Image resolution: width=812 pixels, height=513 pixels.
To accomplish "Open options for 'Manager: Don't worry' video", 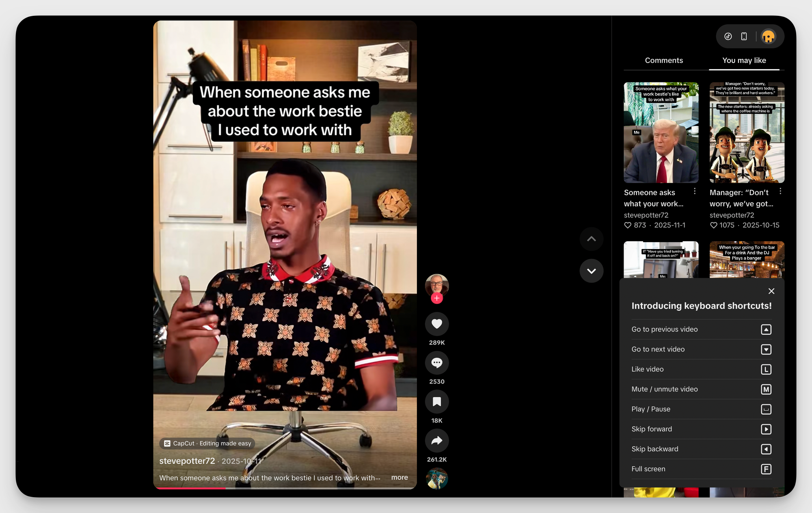I will (780, 191).
